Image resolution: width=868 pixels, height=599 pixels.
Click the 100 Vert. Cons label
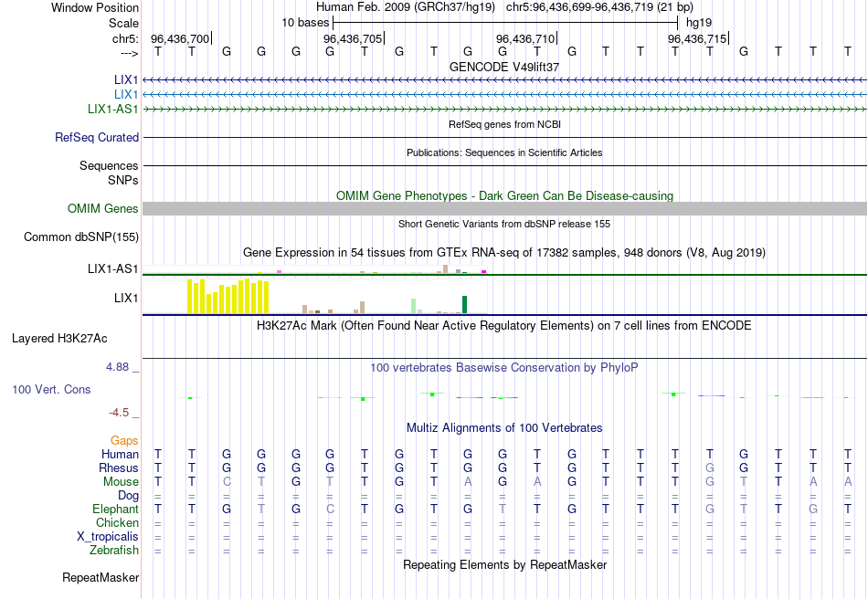51,389
